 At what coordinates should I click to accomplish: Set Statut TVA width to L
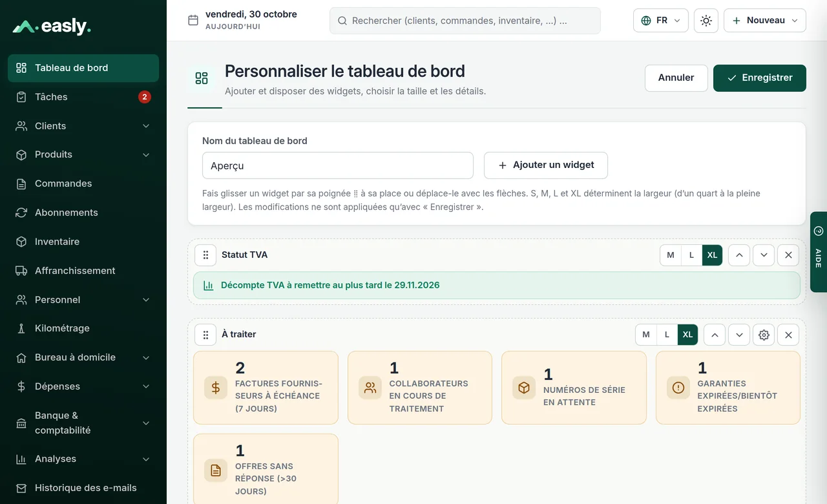point(691,255)
